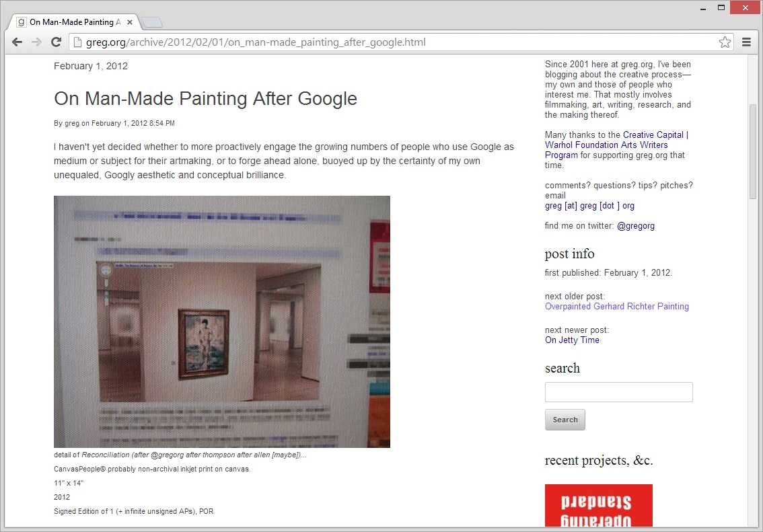The image size is (763, 532).
Task: Click the next newer post: label
Action: click(x=577, y=330)
